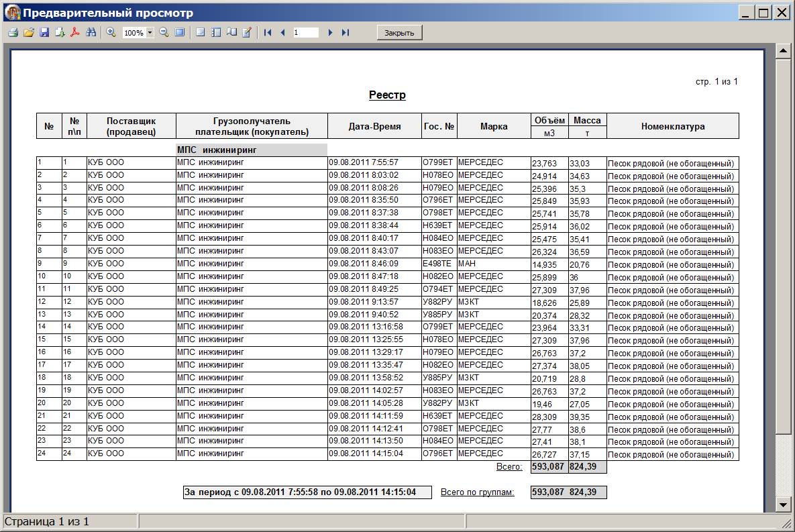795x532 pixels.
Task: Export the report to PDF
Action: coord(75,32)
